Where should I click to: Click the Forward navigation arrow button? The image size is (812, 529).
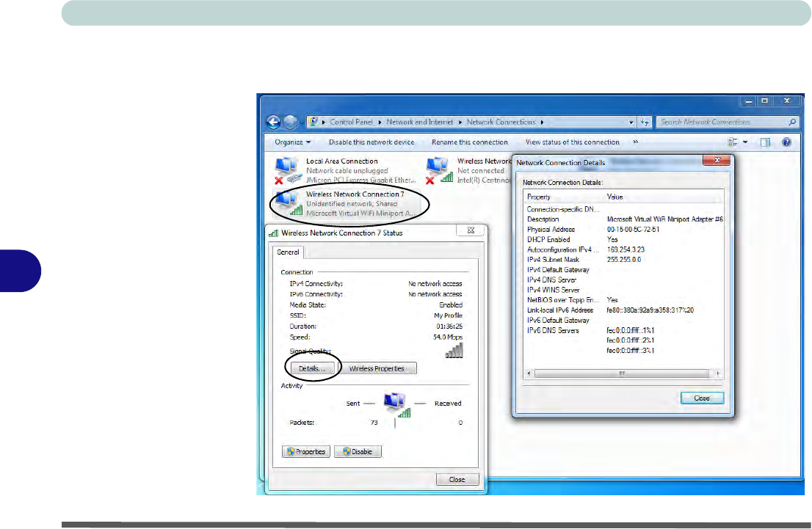click(290, 123)
